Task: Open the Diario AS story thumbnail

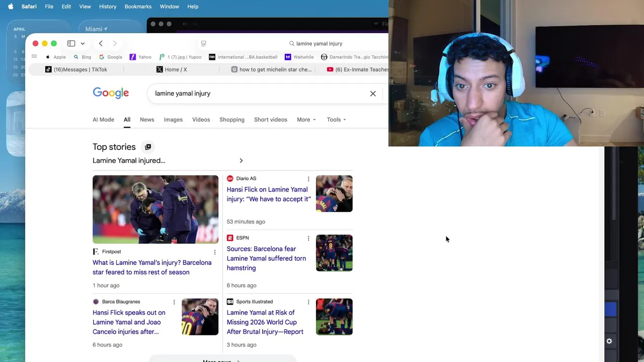Action: pyautogui.click(x=334, y=194)
